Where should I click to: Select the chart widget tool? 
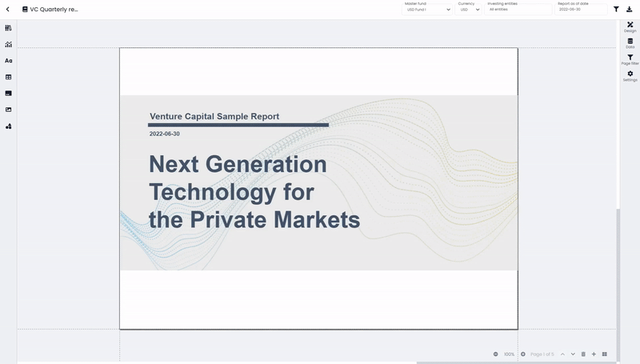tap(8, 44)
